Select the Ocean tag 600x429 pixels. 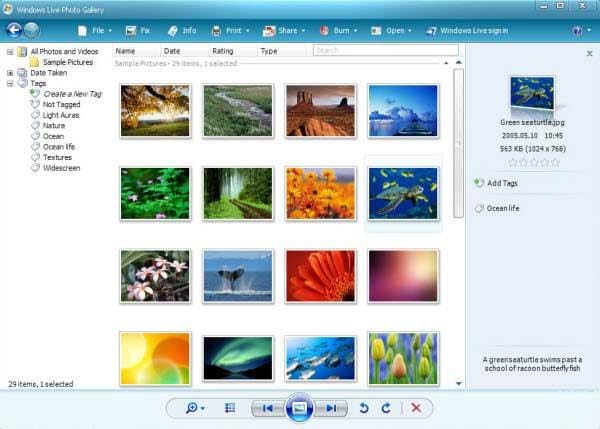coord(47,136)
